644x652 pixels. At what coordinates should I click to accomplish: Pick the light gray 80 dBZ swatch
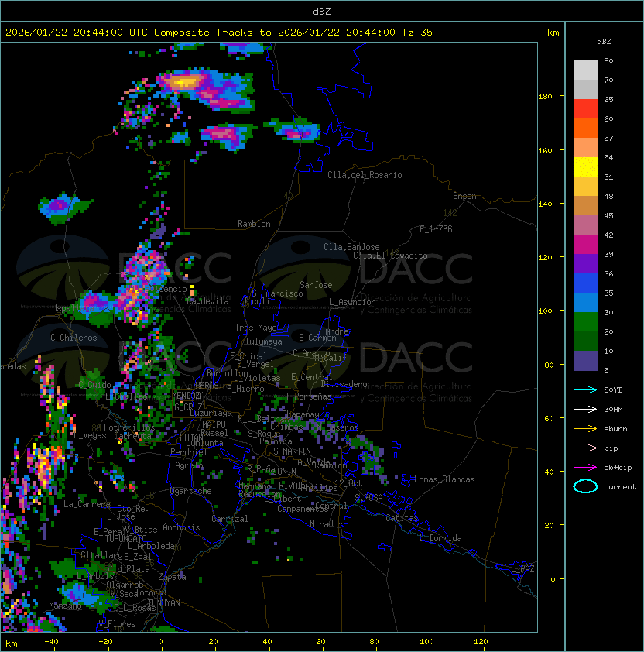pos(585,70)
